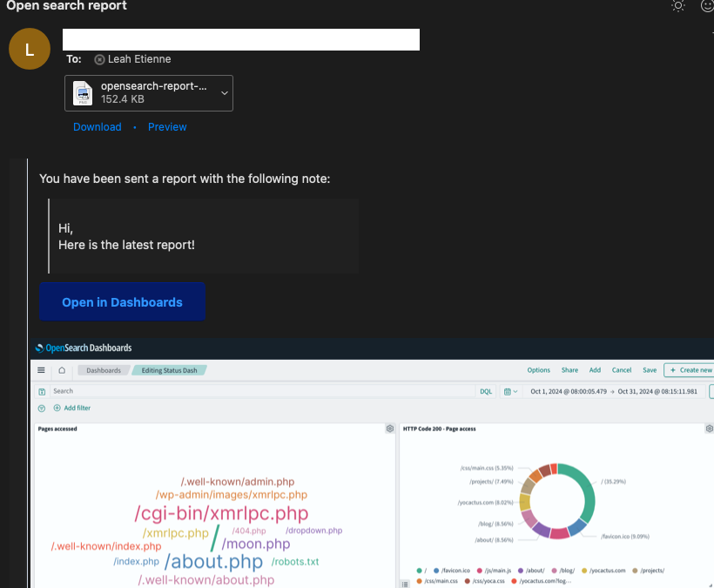Expand the attachment options chevron
This screenshot has width=714, height=588.
[225, 93]
